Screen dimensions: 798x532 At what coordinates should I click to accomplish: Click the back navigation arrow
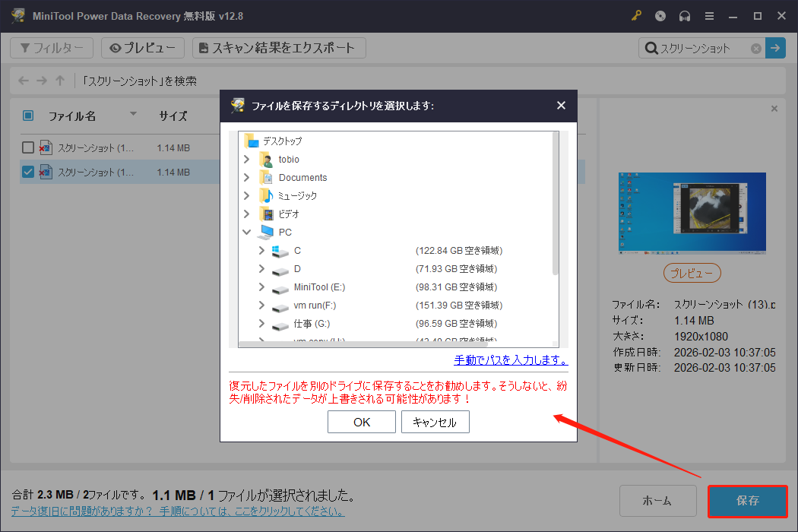pos(23,81)
